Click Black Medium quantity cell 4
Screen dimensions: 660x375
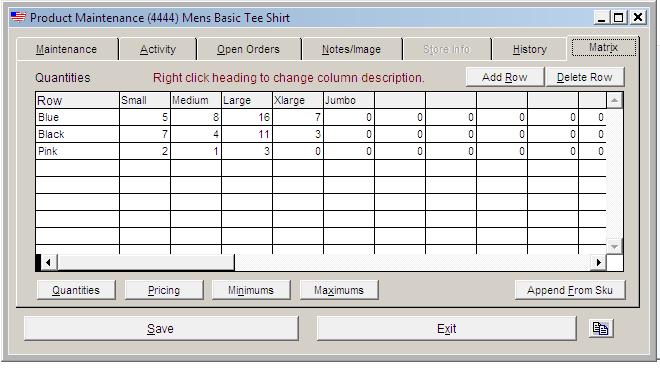[x=196, y=134]
